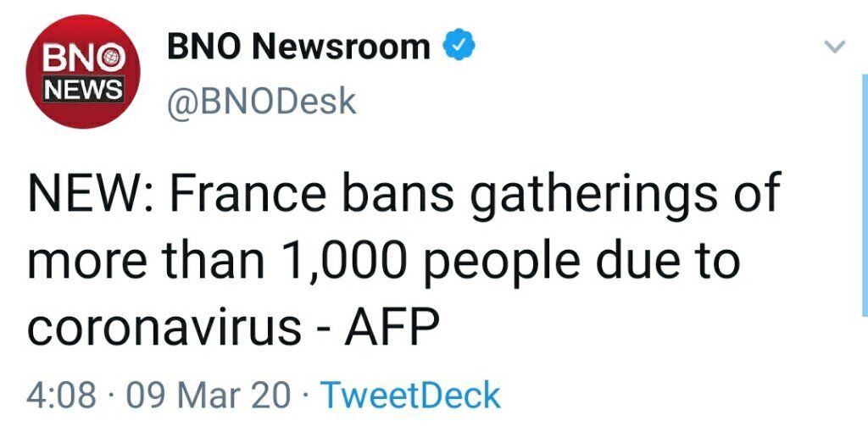Open the BNO Newsroom display name
The height and width of the screenshot is (426, 868).
coord(298,46)
